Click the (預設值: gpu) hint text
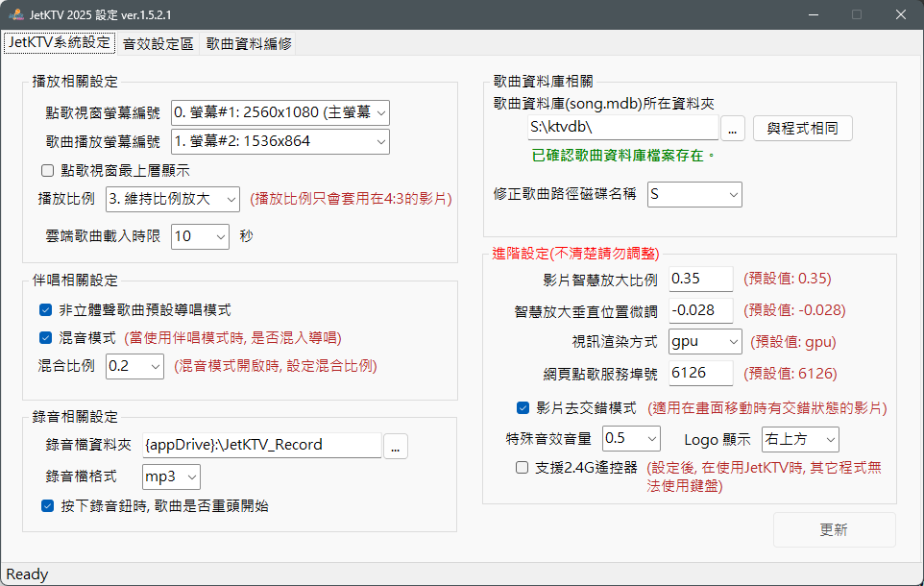 tap(793, 343)
